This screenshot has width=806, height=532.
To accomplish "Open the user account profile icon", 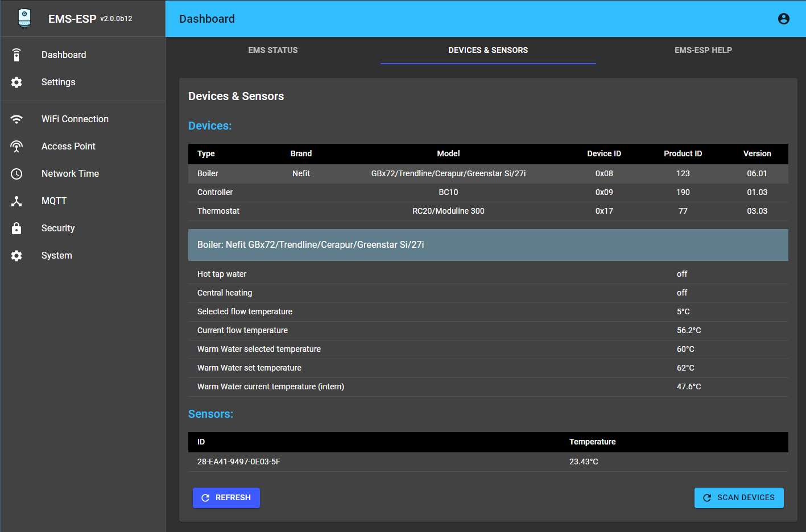I will point(783,19).
